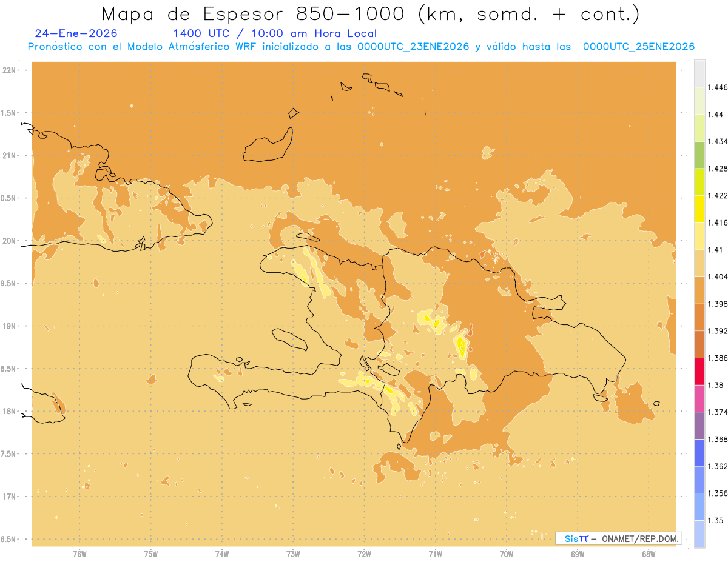Click the longitude label '70W'
This screenshot has height=562, width=728.
507,554
